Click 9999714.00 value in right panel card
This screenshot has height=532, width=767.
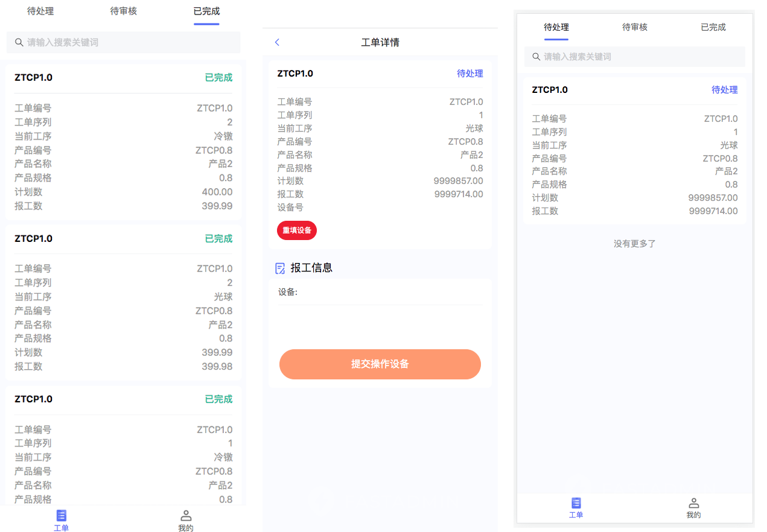(713, 211)
